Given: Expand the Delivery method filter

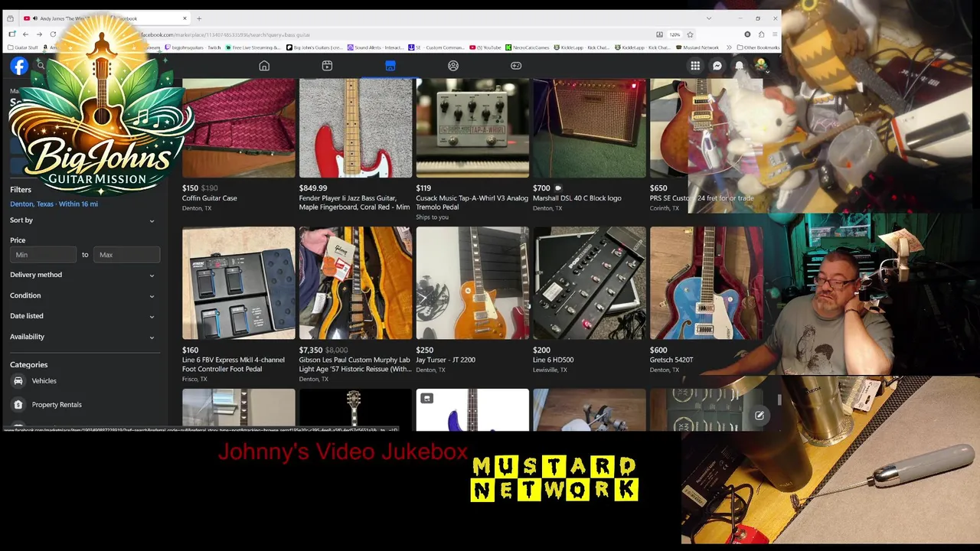Looking at the screenshot, I should pos(83,275).
